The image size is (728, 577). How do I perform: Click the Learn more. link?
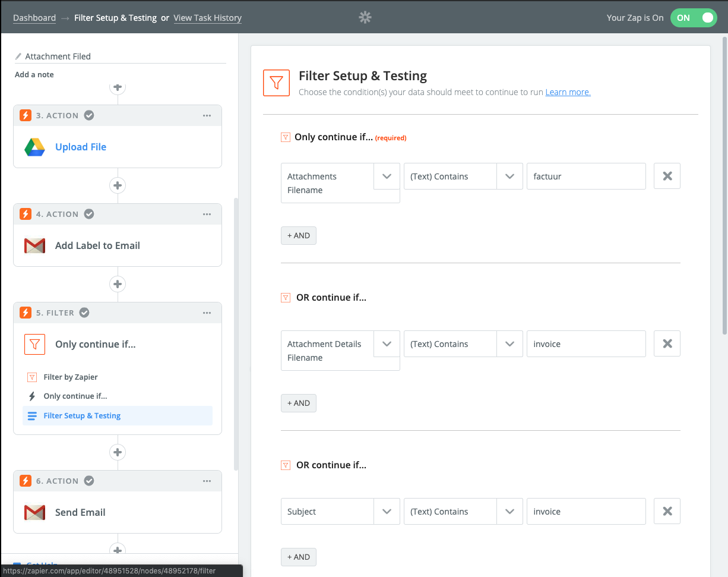(568, 92)
